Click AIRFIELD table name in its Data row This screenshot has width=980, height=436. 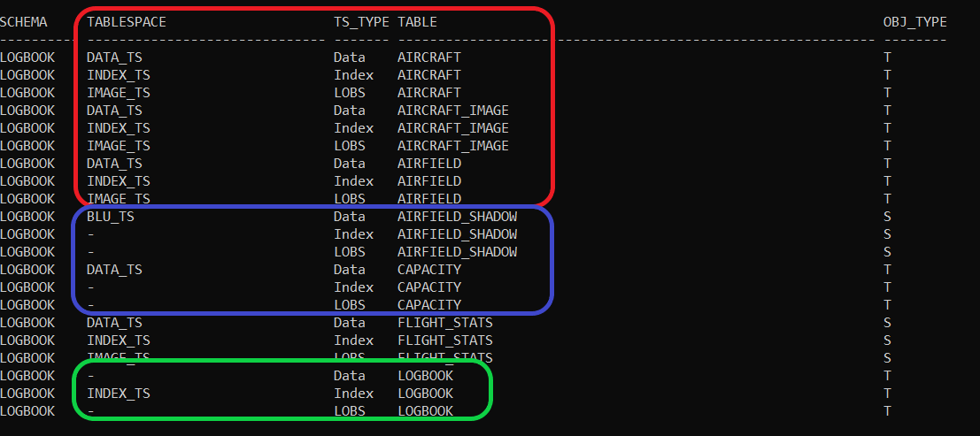point(428,164)
